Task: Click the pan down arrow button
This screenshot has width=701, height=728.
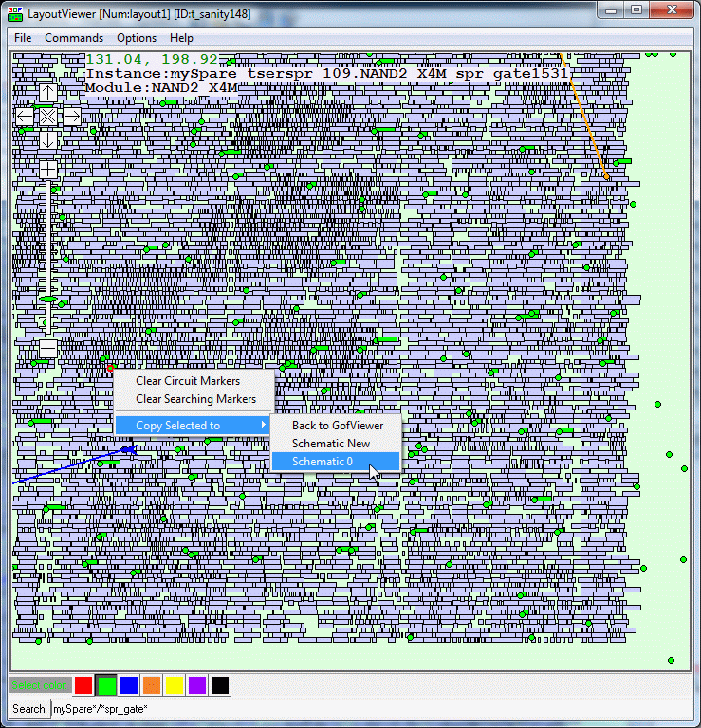Action: [47, 140]
